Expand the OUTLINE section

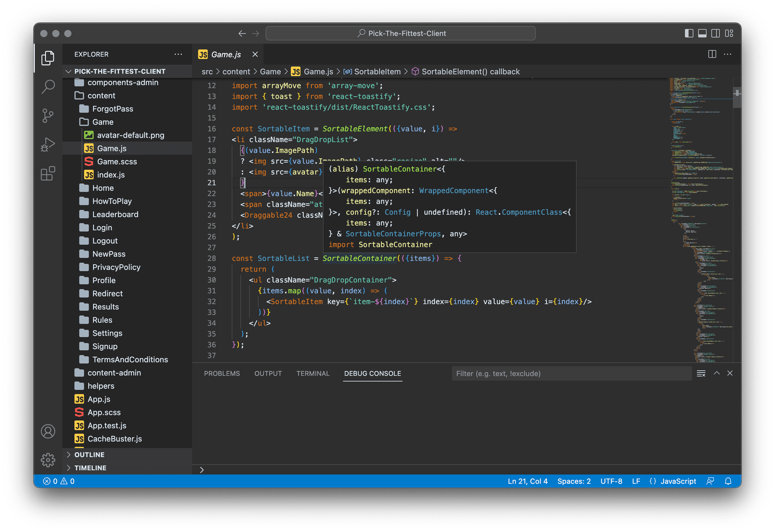pyautogui.click(x=90, y=455)
